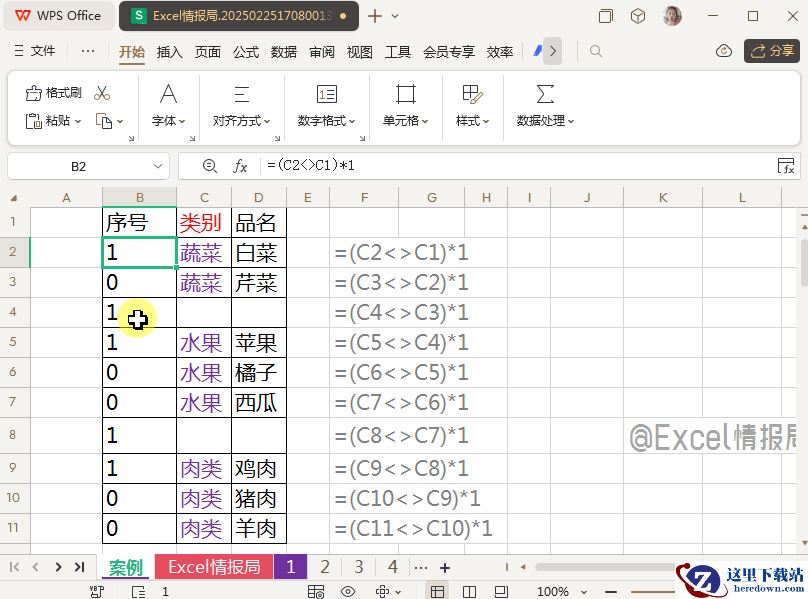
Task: Click the status bar macro recorder icon
Action: pyautogui.click(x=97, y=591)
